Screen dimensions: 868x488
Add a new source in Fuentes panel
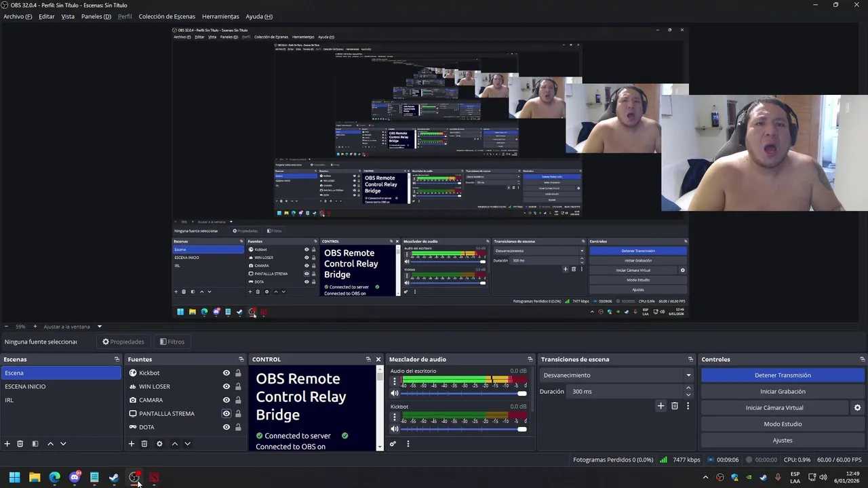point(132,444)
